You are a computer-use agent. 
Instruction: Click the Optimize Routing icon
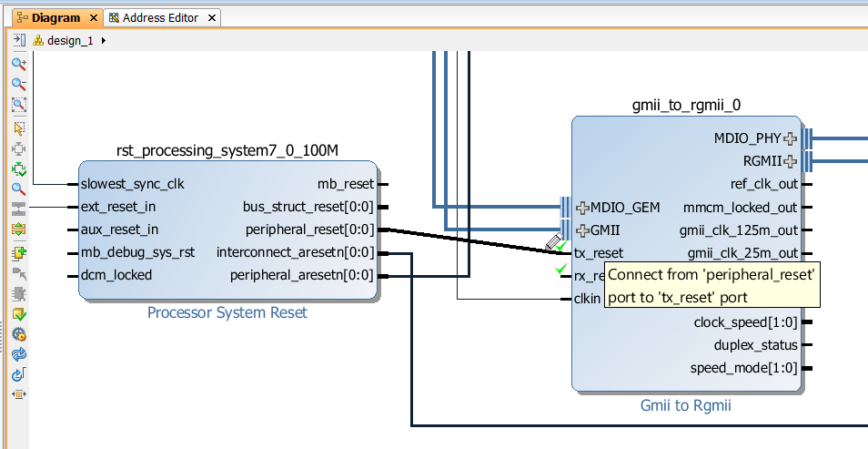(19, 374)
